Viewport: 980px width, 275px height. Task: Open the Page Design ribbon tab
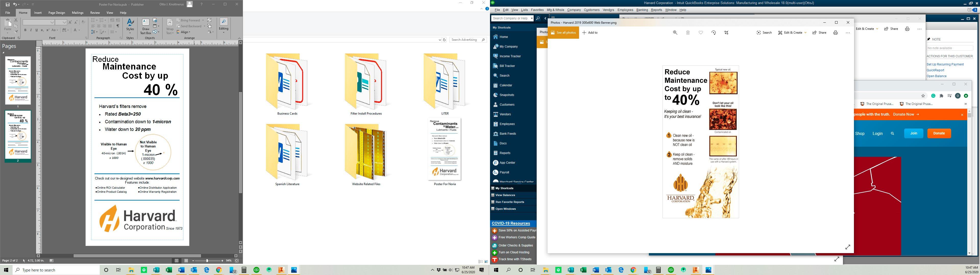click(57, 12)
